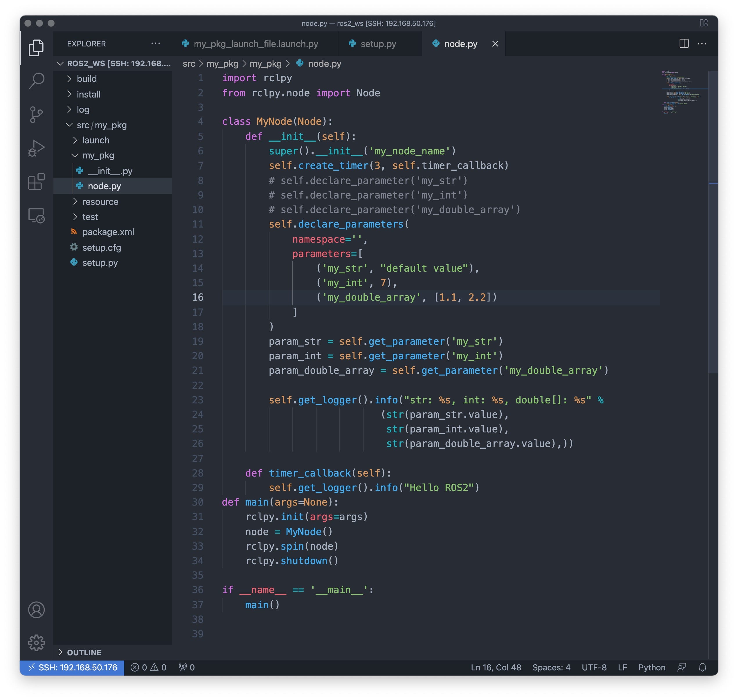This screenshot has width=738, height=700.
Task: Open the notifications bell
Action: [702, 667]
